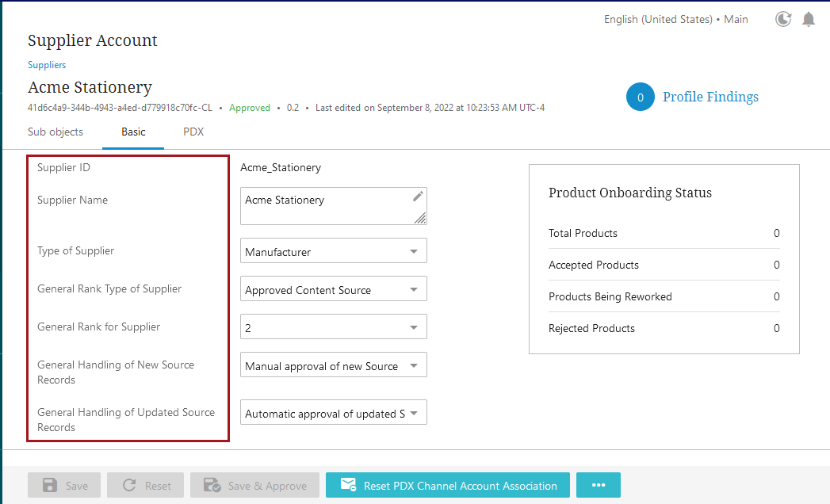Click the envelope icon on Reset PDX button
Screen dimensions: 830x504
347,485
